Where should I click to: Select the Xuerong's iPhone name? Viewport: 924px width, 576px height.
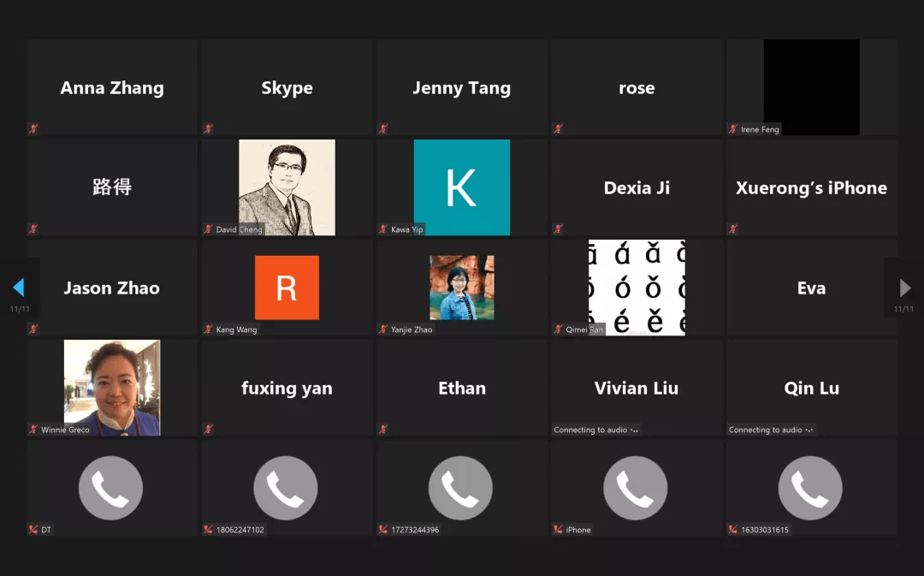point(811,188)
